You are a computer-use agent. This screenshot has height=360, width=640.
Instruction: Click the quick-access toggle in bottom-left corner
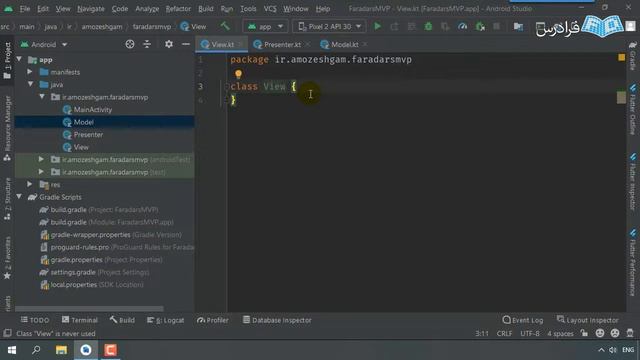7,333
